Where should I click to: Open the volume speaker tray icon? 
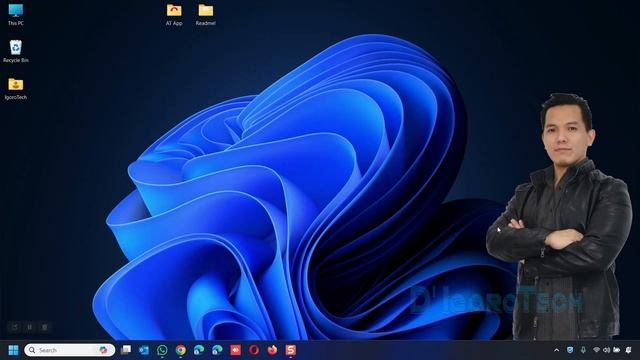pyautogui.click(x=607, y=350)
